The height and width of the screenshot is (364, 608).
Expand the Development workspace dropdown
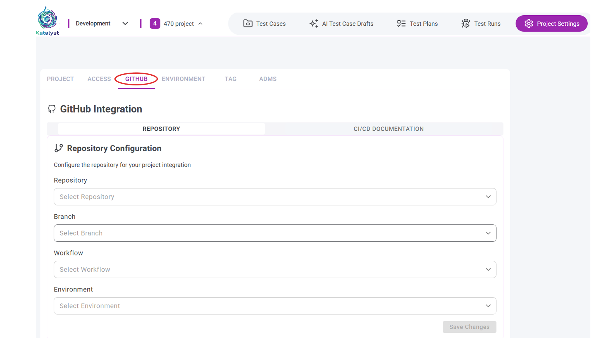(x=125, y=23)
